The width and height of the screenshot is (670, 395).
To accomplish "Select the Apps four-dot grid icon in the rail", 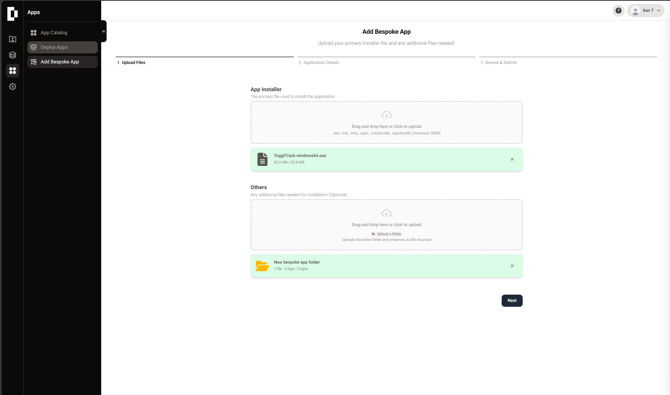I will pos(12,71).
